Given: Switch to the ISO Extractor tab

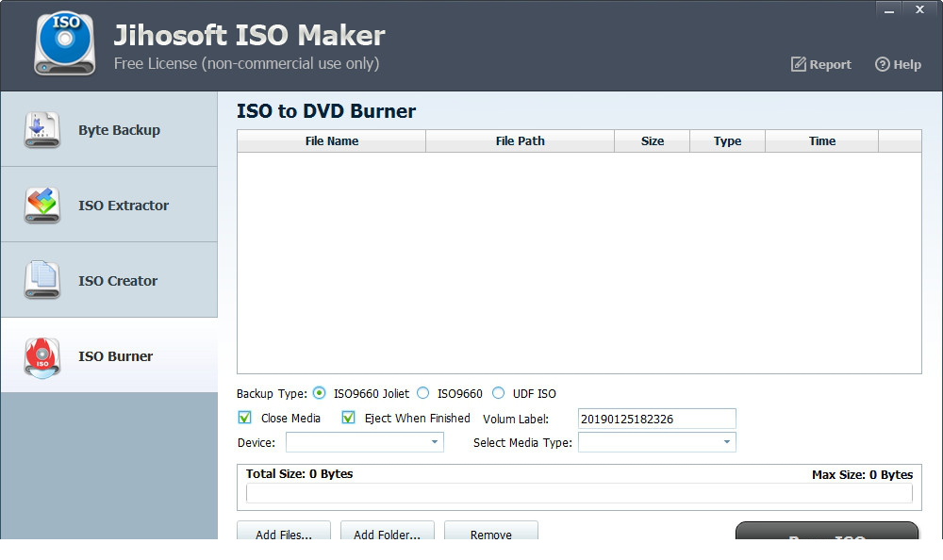Looking at the screenshot, I should point(108,205).
